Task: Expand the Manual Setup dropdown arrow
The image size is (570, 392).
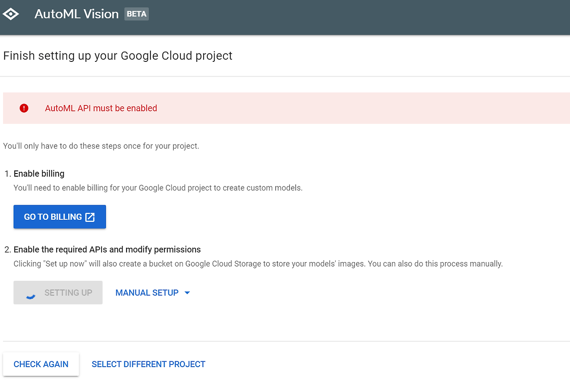Action: [187, 293]
